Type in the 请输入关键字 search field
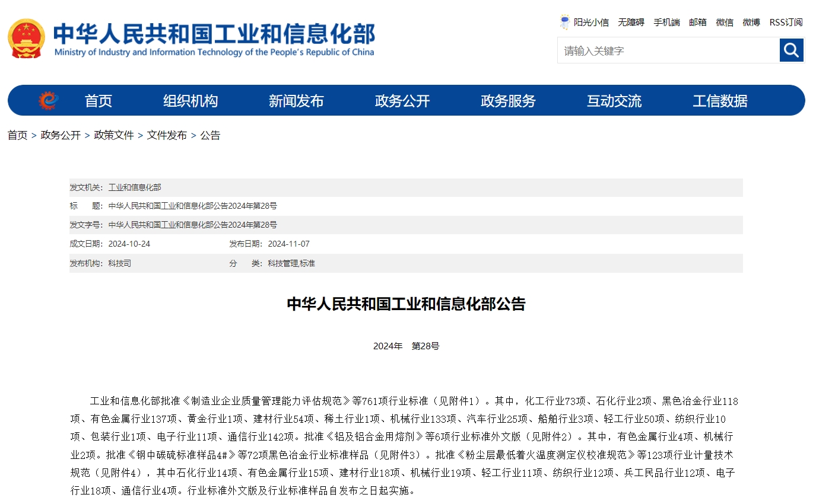The image size is (816, 504). [x=668, y=50]
